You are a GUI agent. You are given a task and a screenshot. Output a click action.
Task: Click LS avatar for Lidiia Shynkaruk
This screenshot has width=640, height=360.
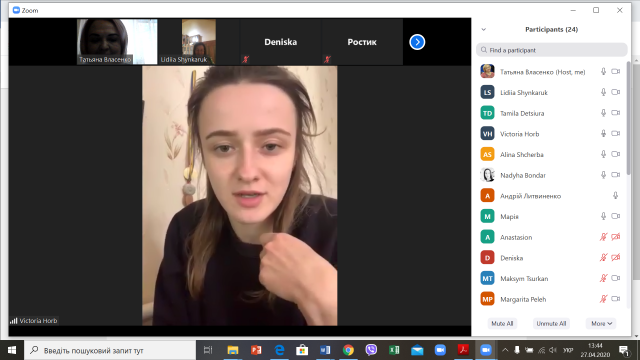[487, 92]
